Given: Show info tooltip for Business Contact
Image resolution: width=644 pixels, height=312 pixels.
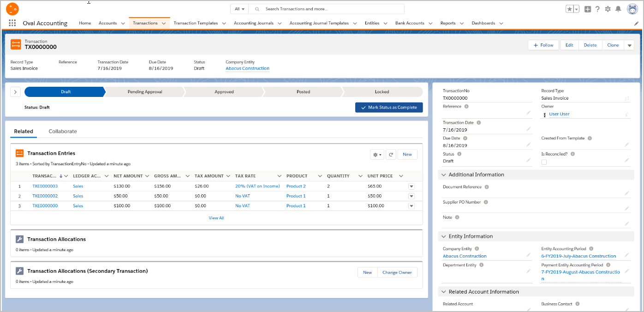Looking at the screenshot, I should [x=578, y=304].
